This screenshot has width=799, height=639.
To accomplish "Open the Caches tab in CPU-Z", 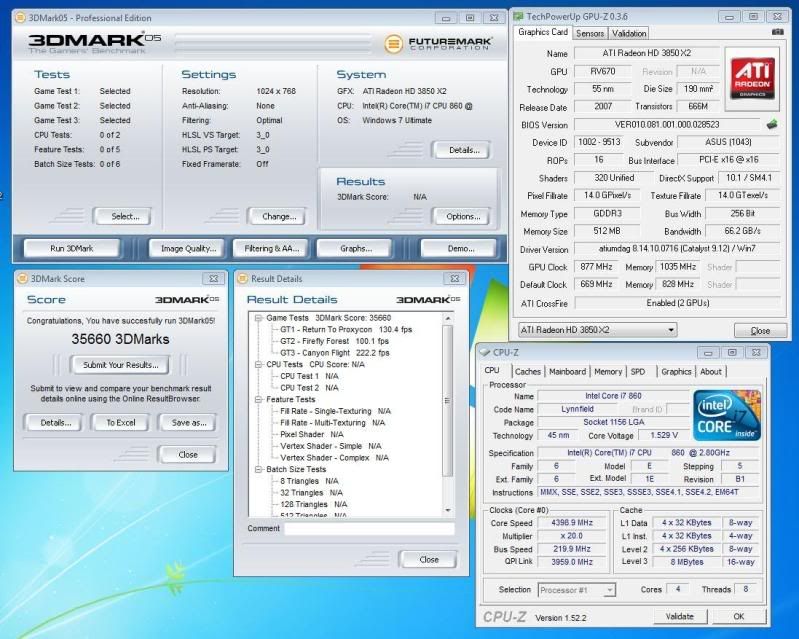I will (527, 372).
